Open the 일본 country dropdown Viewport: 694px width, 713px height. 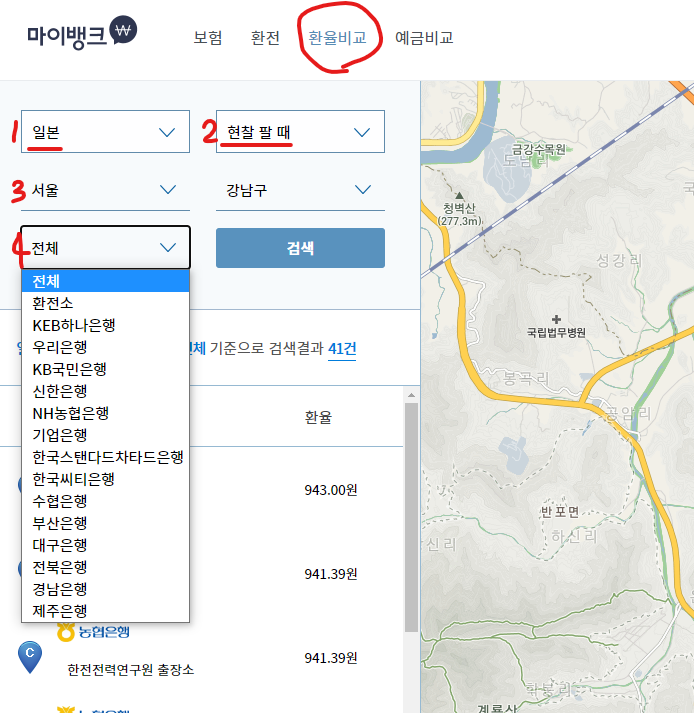point(106,131)
